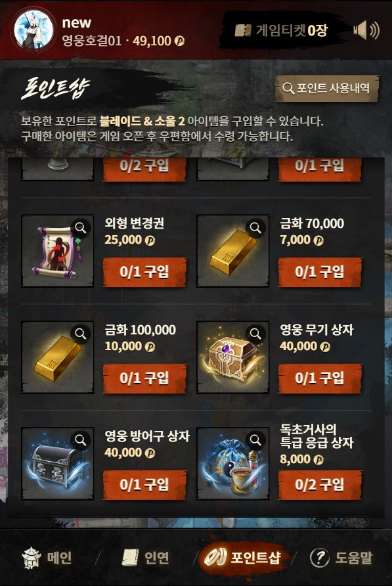The height and width of the screenshot is (586, 392).
Task: Open the 도움말 help tab
Action: pos(341,558)
